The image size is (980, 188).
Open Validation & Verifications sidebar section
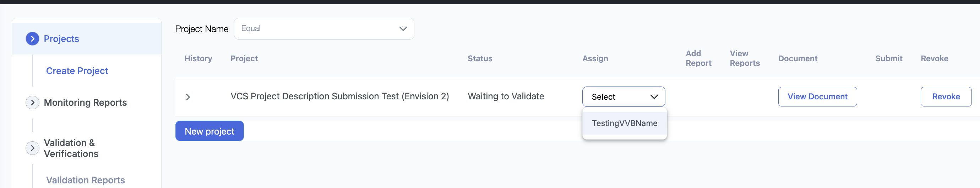71,148
